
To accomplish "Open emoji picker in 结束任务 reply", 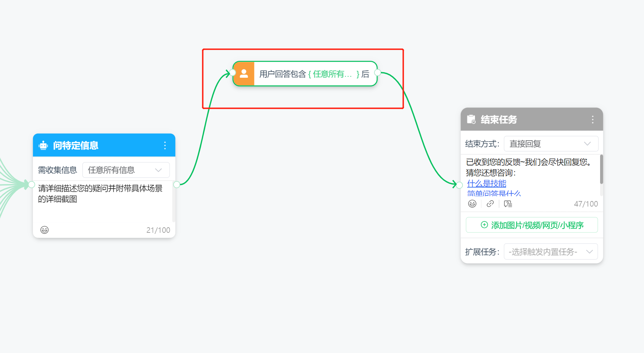I will tap(472, 204).
